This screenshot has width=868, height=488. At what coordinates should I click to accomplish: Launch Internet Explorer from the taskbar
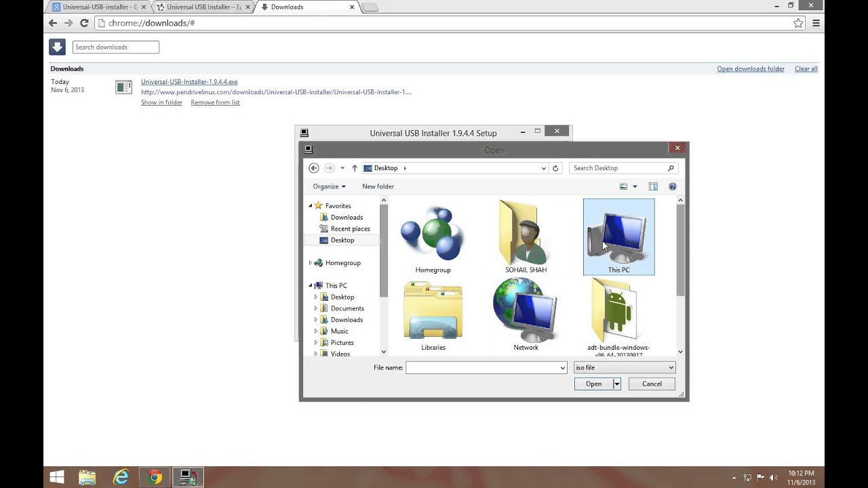[121, 477]
